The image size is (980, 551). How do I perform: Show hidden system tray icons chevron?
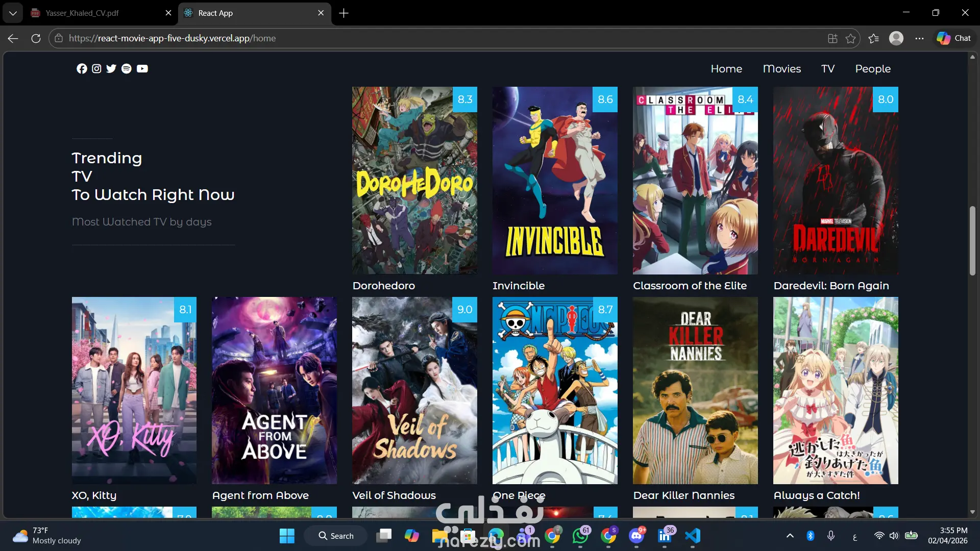click(790, 536)
